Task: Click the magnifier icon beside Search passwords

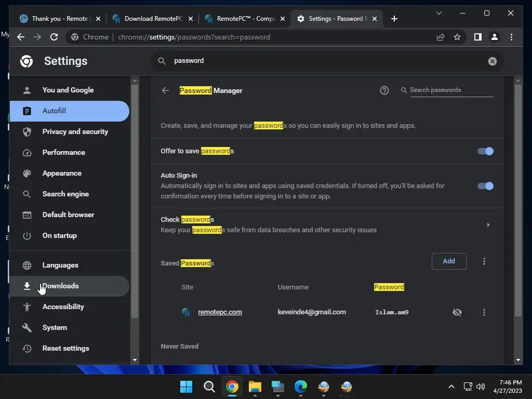Action: click(404, 90)
